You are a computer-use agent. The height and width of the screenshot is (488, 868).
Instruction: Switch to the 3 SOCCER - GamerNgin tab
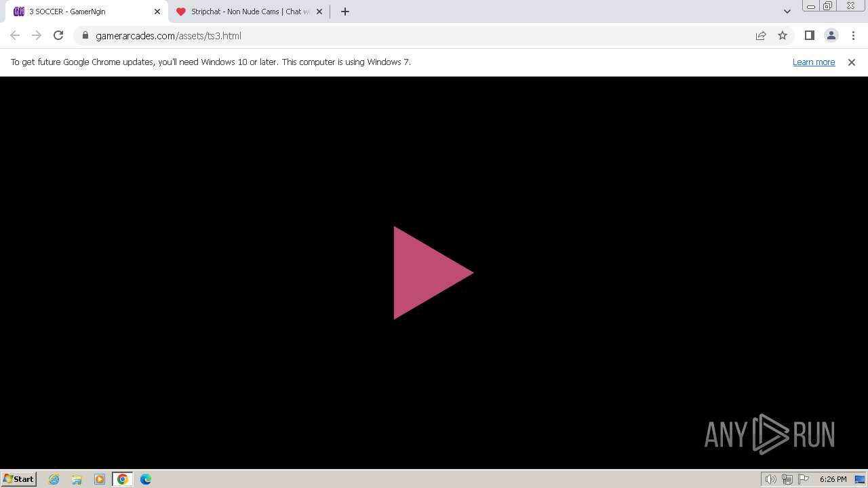click(x=88, y=12)
